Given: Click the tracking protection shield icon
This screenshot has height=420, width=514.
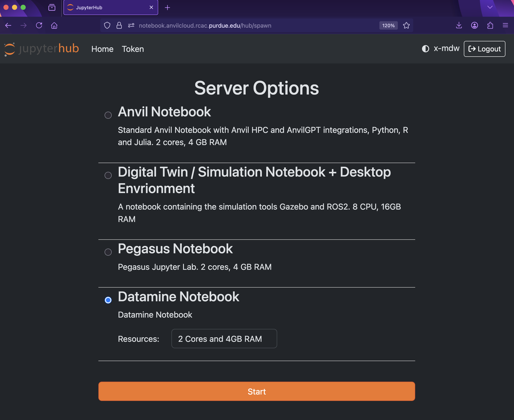Looking at the screenshot, I should click(107, 25).
